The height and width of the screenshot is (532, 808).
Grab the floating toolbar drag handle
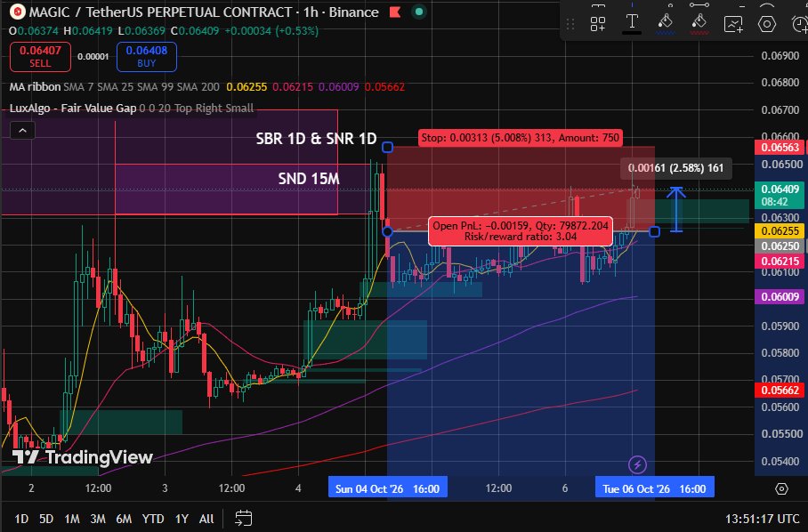tap(570, 24)
